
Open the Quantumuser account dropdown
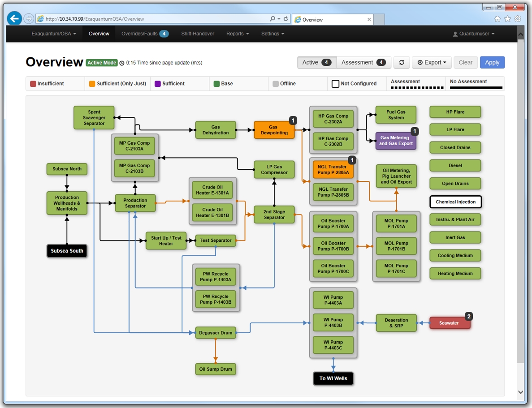pyautogui.click(x=474, y=34)
